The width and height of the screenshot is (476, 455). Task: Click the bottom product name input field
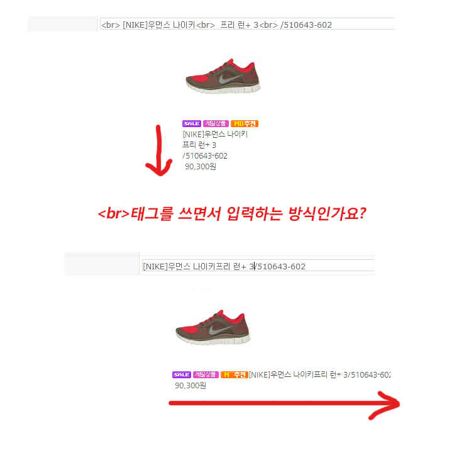click(258, 266)
